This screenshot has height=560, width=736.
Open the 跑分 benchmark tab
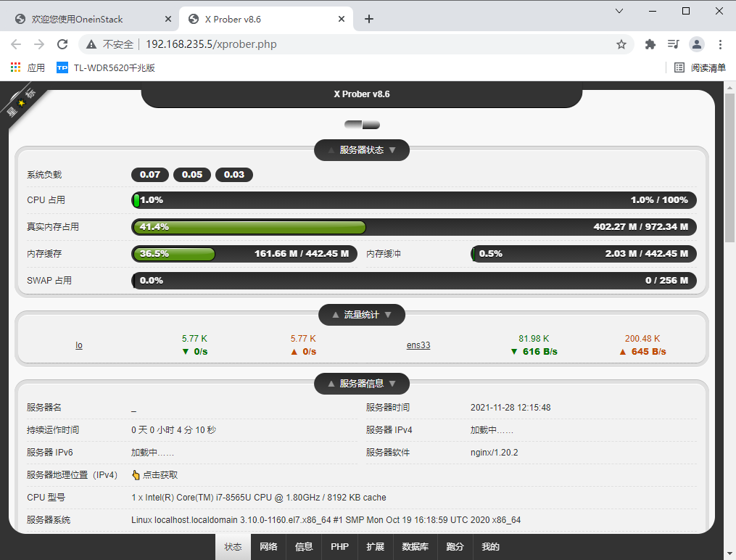455,547
